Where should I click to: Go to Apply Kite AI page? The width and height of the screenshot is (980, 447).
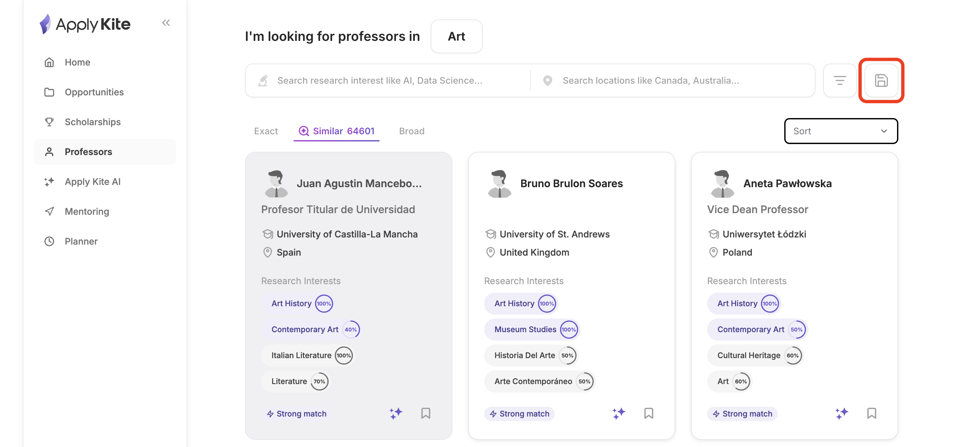[92, 182]
